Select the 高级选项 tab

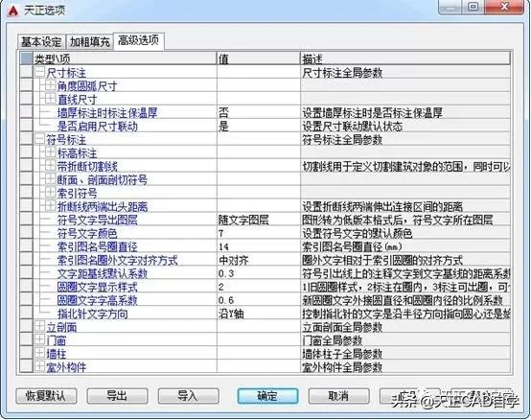click(x=139, y=41)
